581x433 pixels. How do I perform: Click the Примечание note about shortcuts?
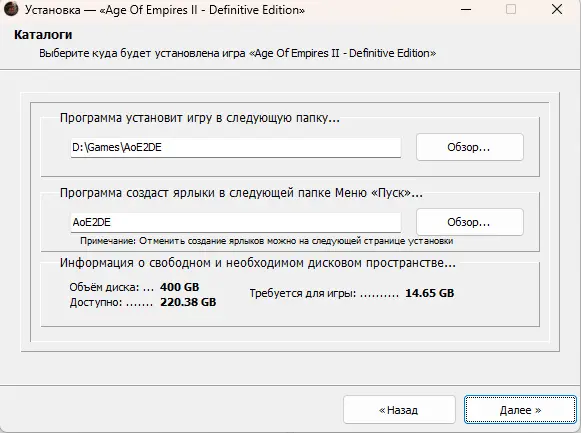266,241
